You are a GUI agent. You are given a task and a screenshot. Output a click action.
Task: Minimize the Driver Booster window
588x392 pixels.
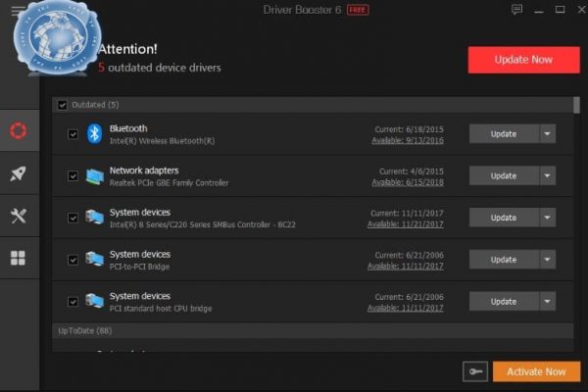539,10
